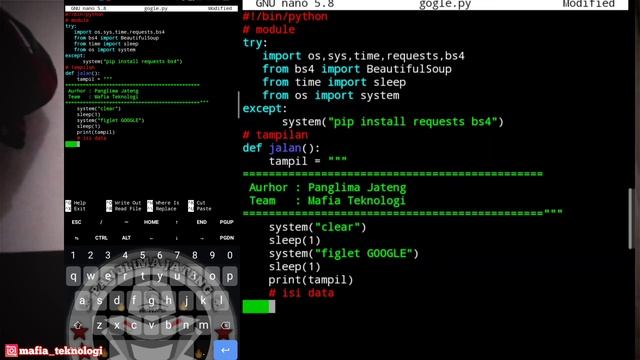The image size is (640, 360).
Task: Tap the left arrow extra key
Action: [x=151, y=238]
